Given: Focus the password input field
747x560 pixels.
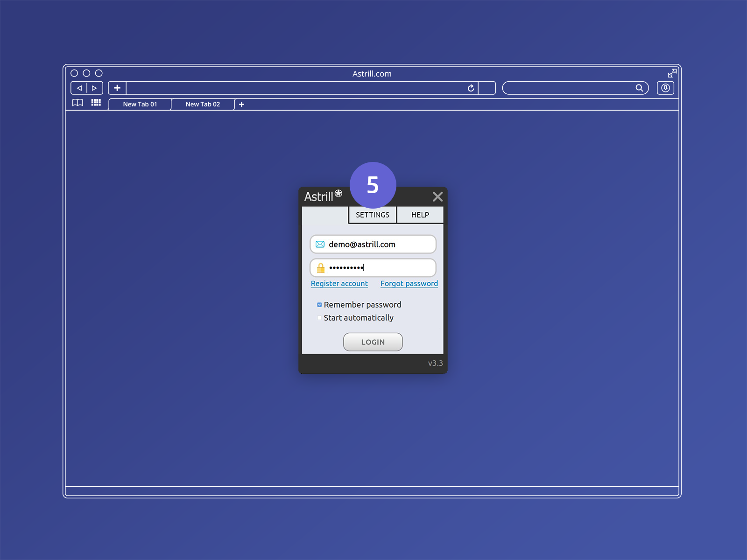Looking at the screenshot, I should pyautogui.click(x=373, y=268).
